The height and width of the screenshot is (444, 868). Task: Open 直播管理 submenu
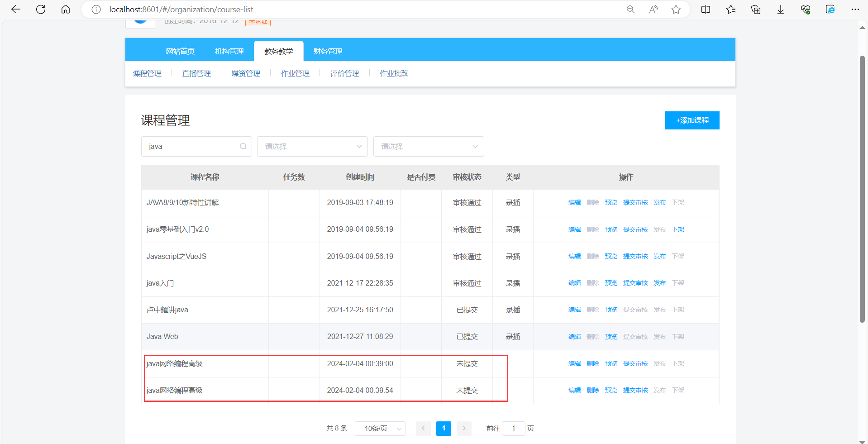click(x=196, y=73)
